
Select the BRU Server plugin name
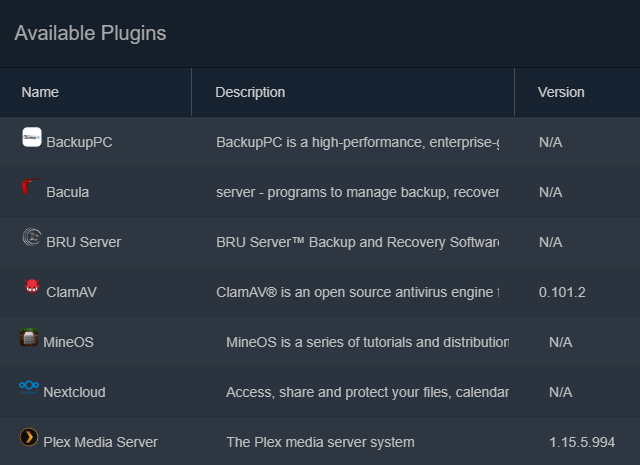click(84, 242)
